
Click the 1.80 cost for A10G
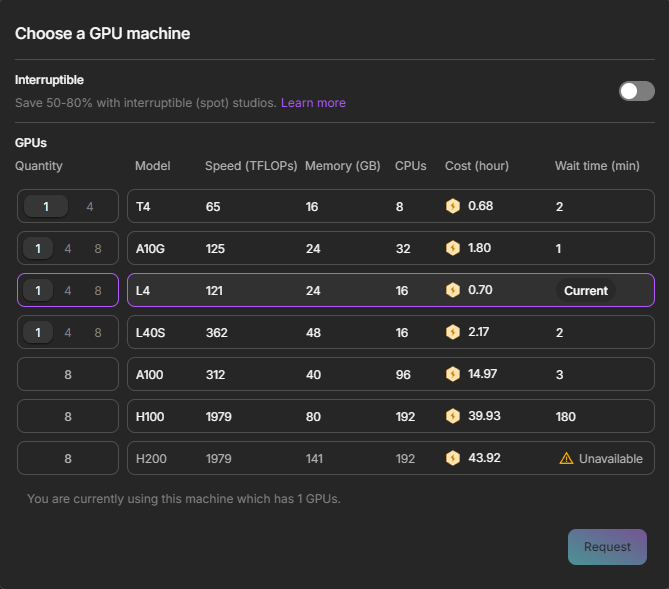point(480,248)
